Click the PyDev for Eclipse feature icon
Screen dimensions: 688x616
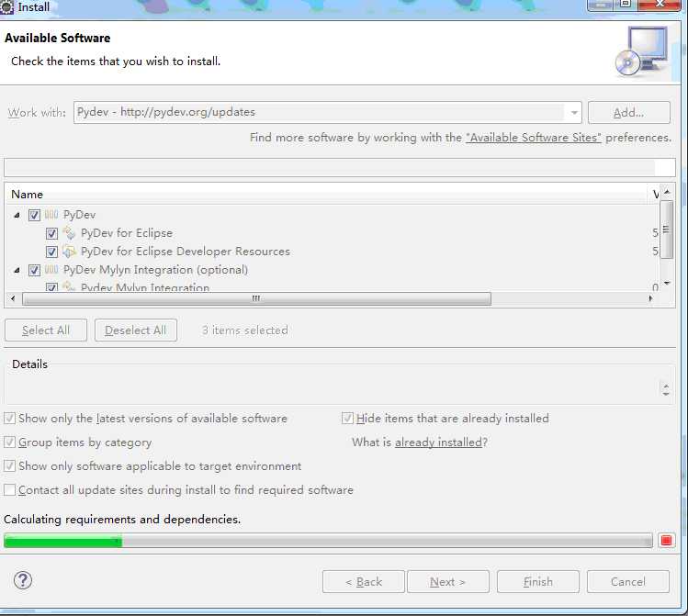69,233
